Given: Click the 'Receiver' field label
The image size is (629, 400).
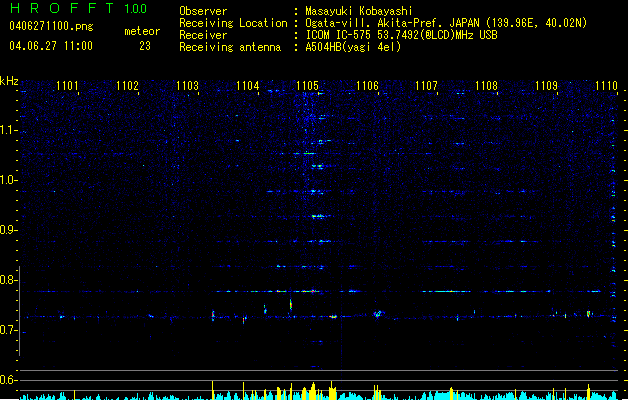Looking at the screenshot, I should 203,35.
